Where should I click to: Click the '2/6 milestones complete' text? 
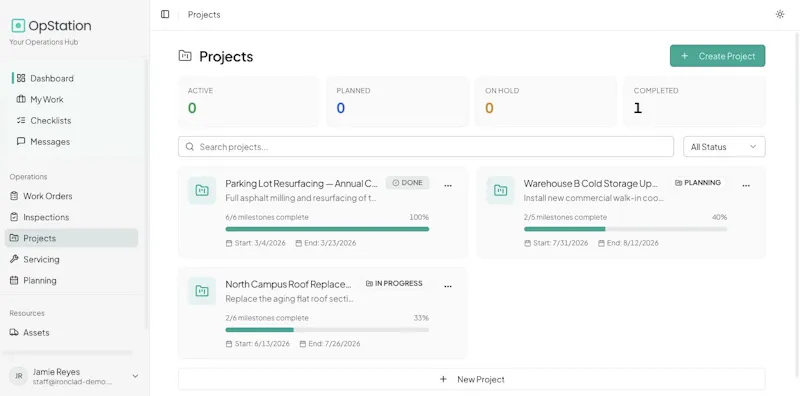[x=267, y=318]
